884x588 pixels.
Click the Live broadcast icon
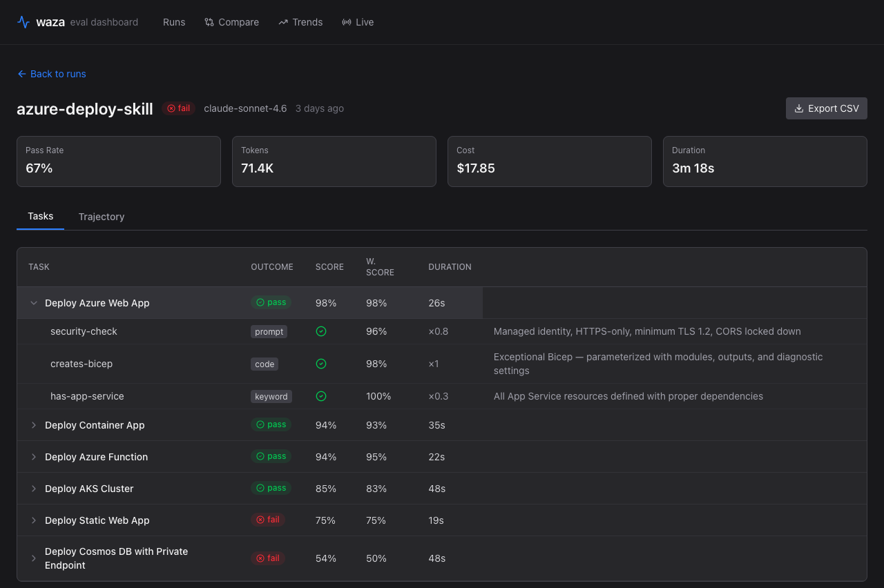[347, 22]
